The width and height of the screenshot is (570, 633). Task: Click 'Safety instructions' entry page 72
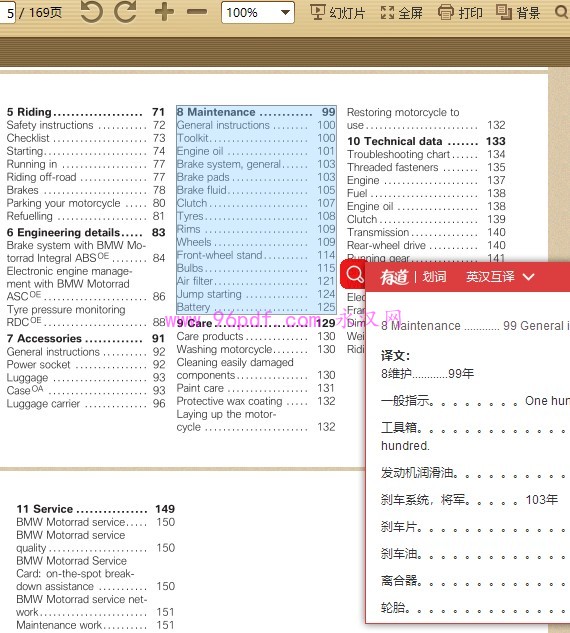click(x=86, y=125)
